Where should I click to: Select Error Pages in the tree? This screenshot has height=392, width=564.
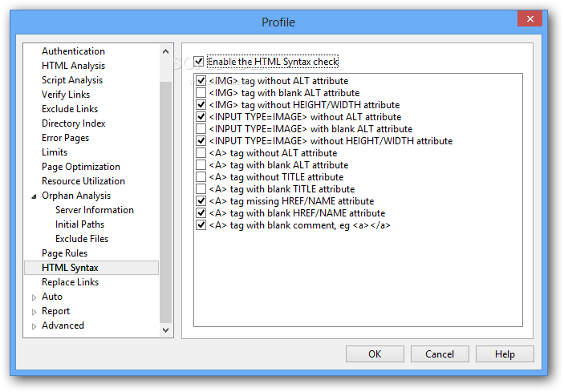point(66,138)
